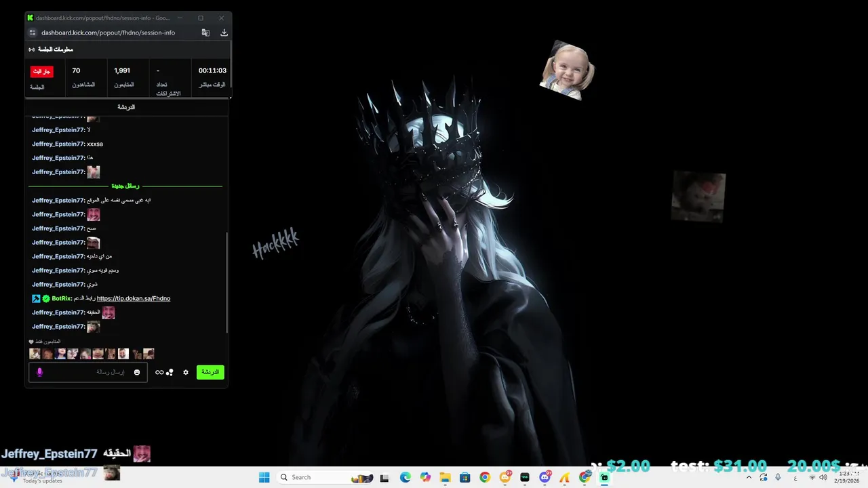Image resolution: width=868 pixels, height=488 pixels.
Task: Click the green new messages divider label
Action: pyautogui.click(x=125, y=186)
